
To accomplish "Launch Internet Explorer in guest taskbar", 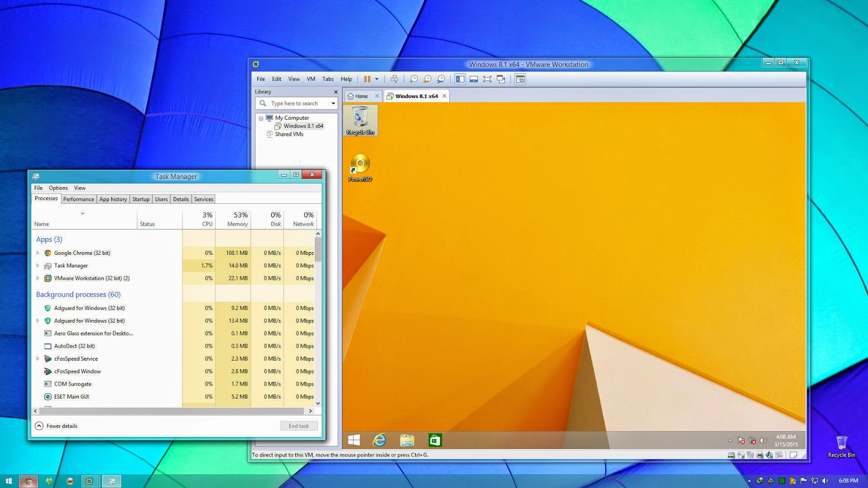I will click(x=380, y=440).
